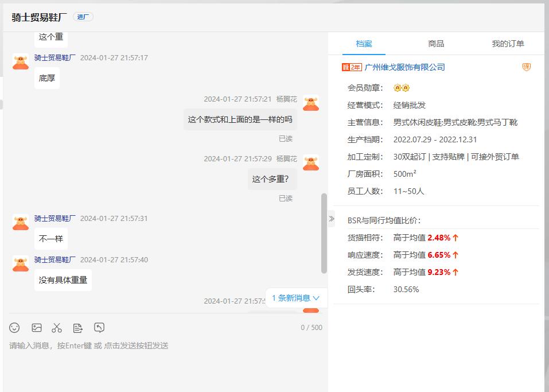Click sender name 骑士贸易鞋厂 at 21:57:40
The height and width of the screenshot is (392, 549).
[x=55, y=260]
